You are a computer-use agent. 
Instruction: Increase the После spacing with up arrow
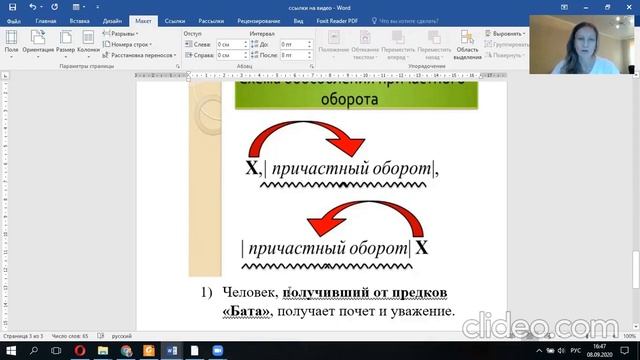[309, 53]
